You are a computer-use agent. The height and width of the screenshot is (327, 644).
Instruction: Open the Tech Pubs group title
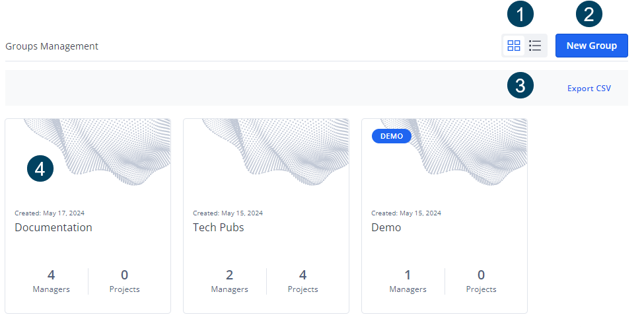coord(218,227)
